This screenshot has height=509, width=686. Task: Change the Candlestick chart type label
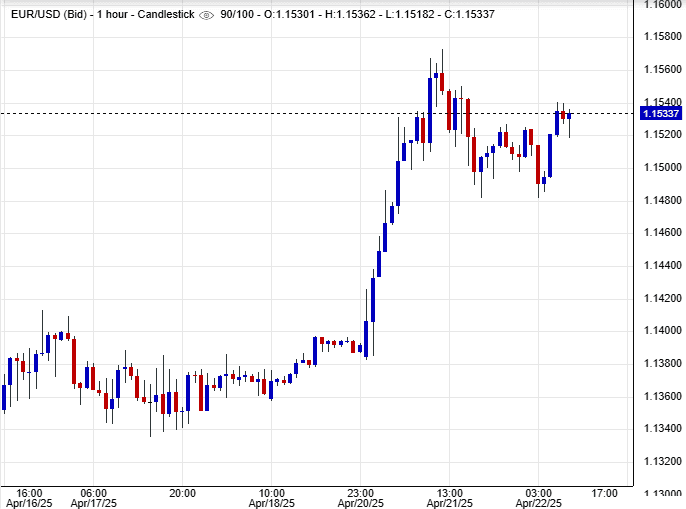pyautogui.click(x=165, y=15)
